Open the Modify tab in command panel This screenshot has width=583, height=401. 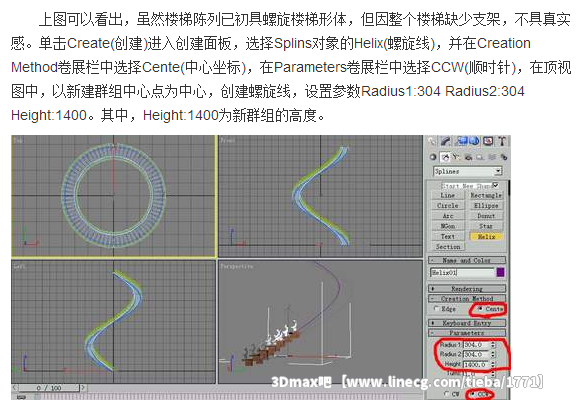[446, 141]
